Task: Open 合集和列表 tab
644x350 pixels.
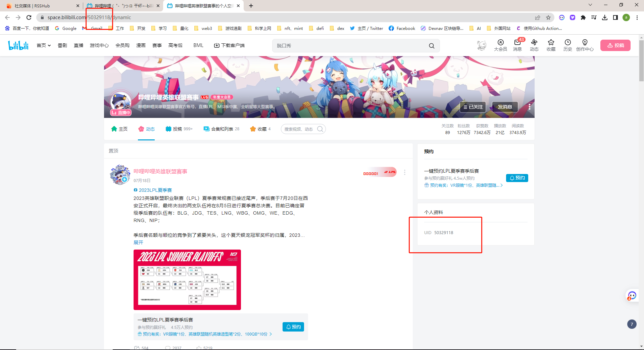Action: tap(221, 129)
